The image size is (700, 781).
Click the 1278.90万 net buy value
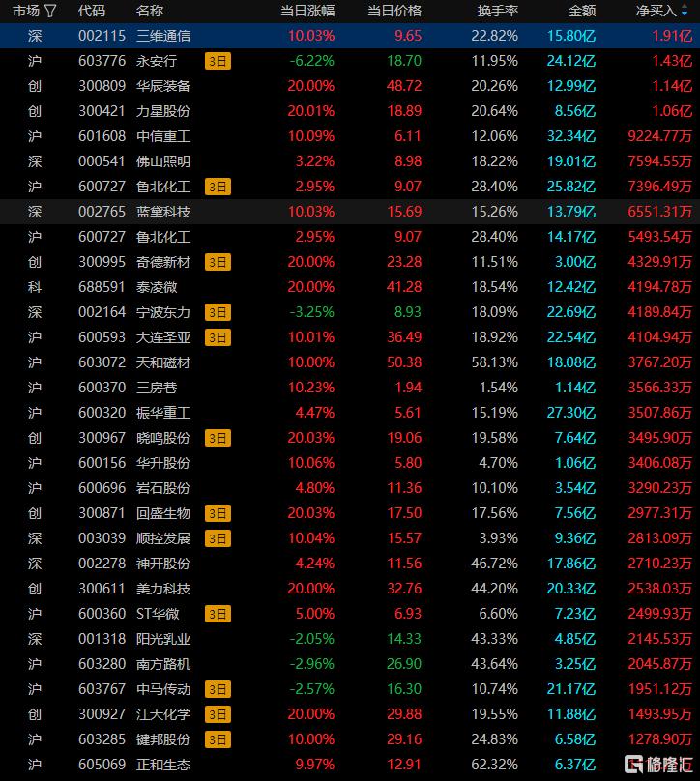(x=660, y=739)
